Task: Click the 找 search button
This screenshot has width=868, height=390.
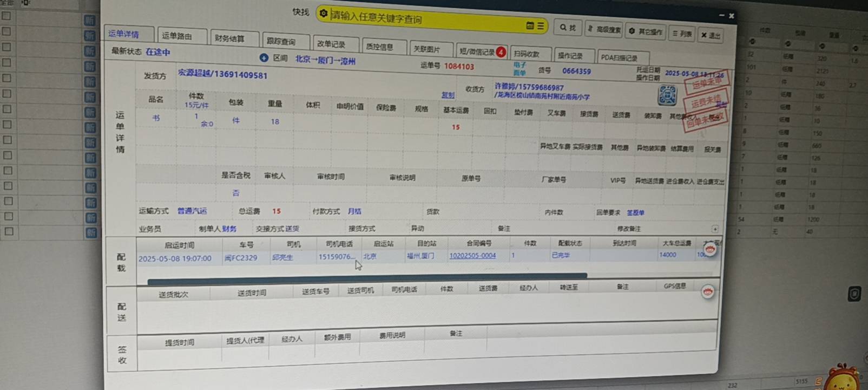Action: 568,28
